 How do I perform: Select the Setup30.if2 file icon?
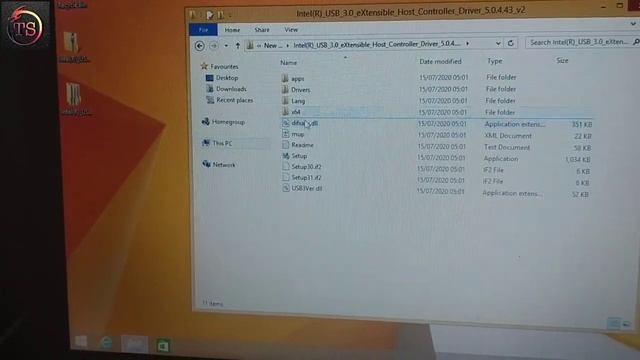point(286,167)
